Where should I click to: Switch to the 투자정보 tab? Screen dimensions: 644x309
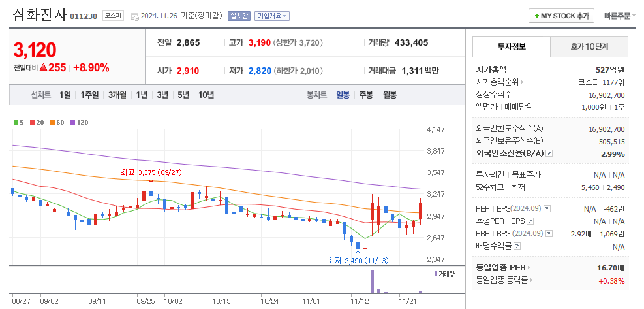[x=512, y=46]
